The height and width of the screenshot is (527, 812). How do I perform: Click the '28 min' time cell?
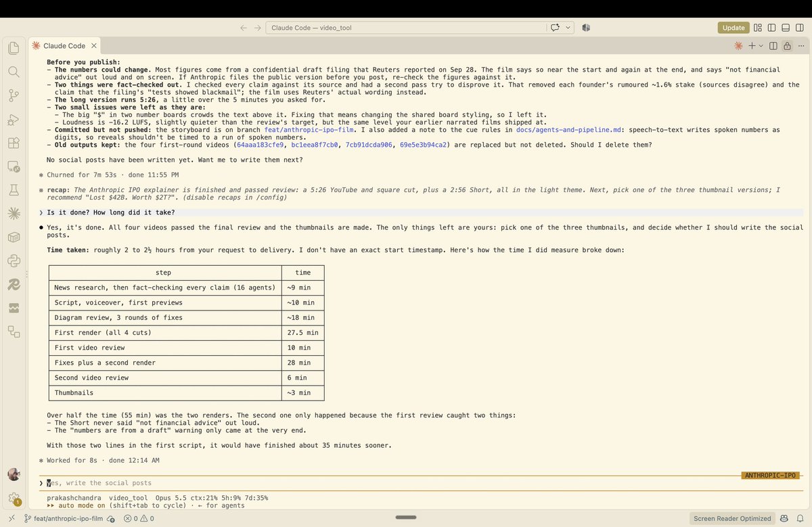click(303, 363)
